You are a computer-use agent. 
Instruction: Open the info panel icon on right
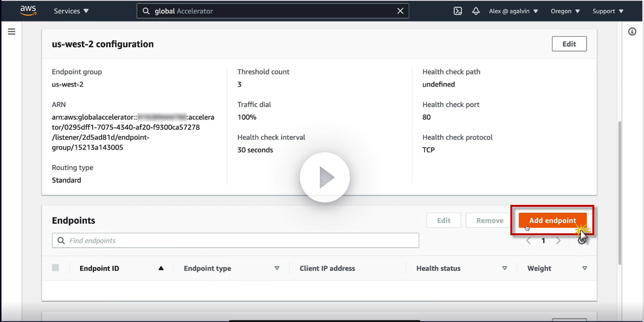[x=632, y=32]
